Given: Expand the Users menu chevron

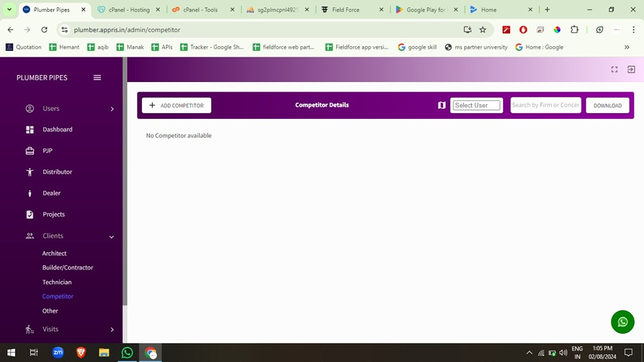Looking at the screenshot, I should click(x=112, y=109).
